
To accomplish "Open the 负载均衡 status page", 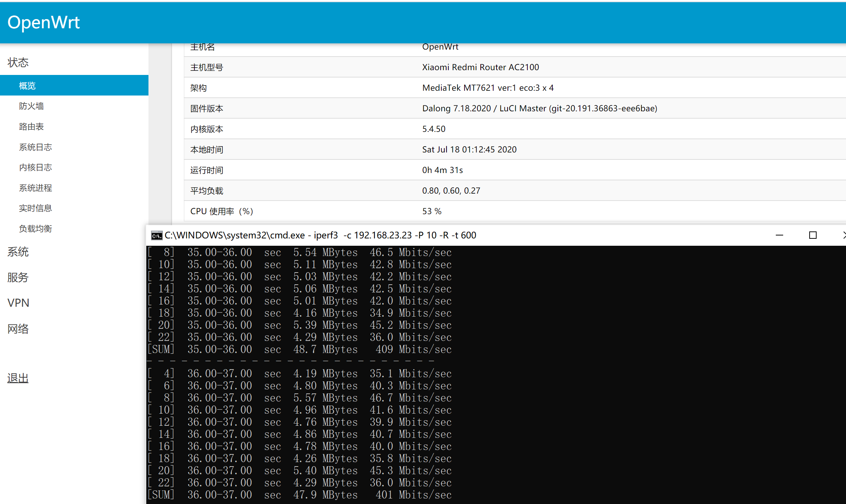I will pyautogui.click(x=35, y=229).
